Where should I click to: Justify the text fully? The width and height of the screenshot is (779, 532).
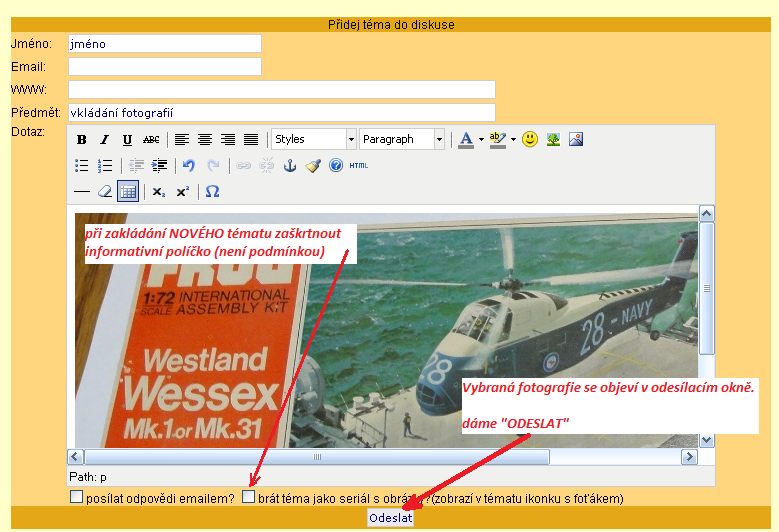point(251,140)
